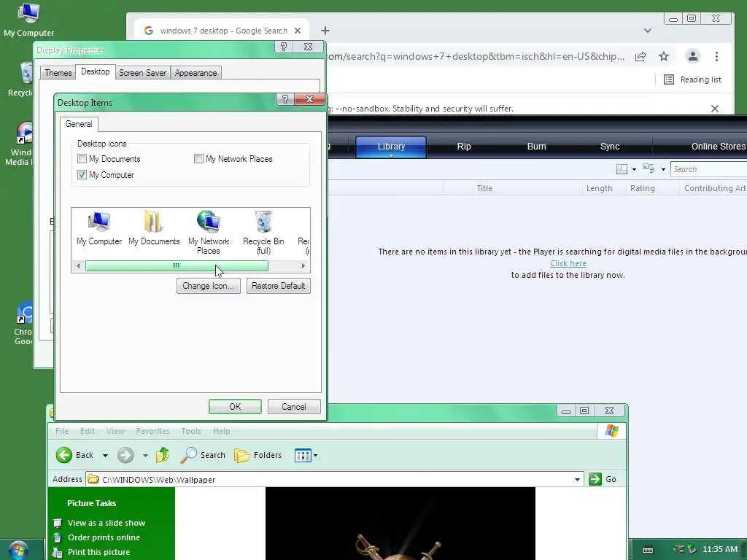Viewport: 747px width, 560px height.
Task: Click the Forward arrow in Explorer toolbar
Action: (x=125, y=455)
